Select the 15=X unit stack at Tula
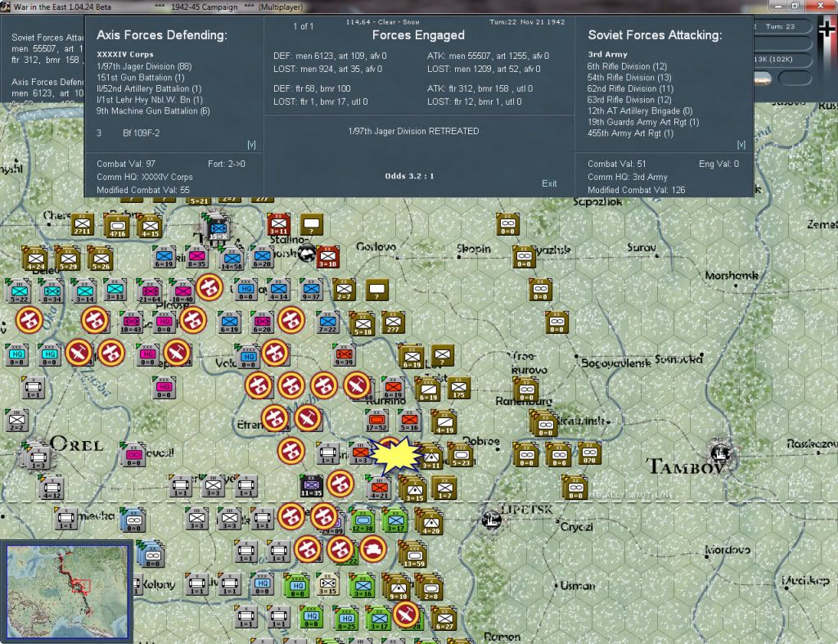 pos(217,227)
